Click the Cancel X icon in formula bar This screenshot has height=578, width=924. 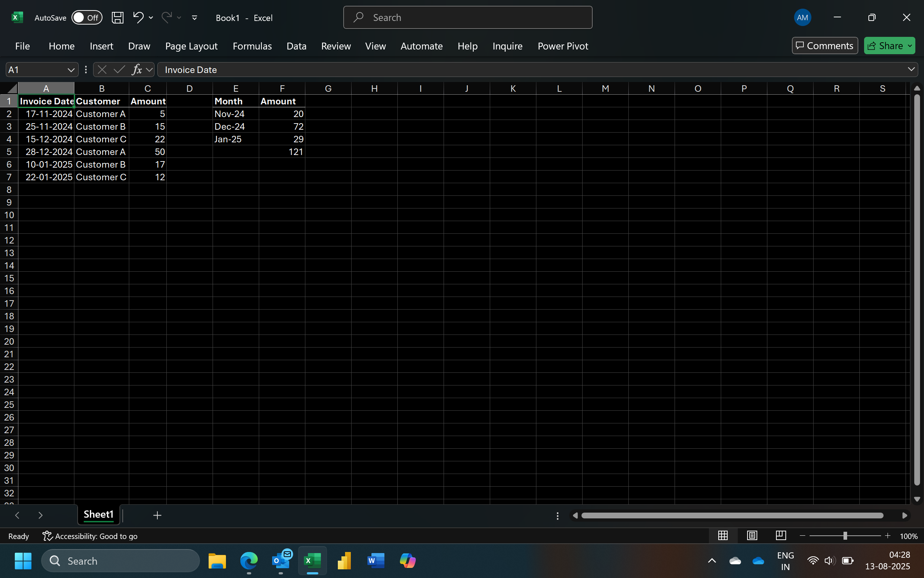tap(102, 70)
